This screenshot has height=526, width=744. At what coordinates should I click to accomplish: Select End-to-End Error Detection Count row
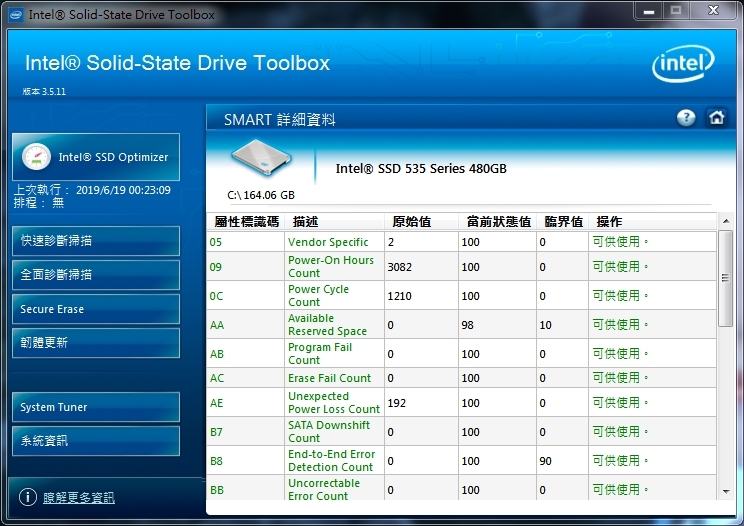point(461,461)
